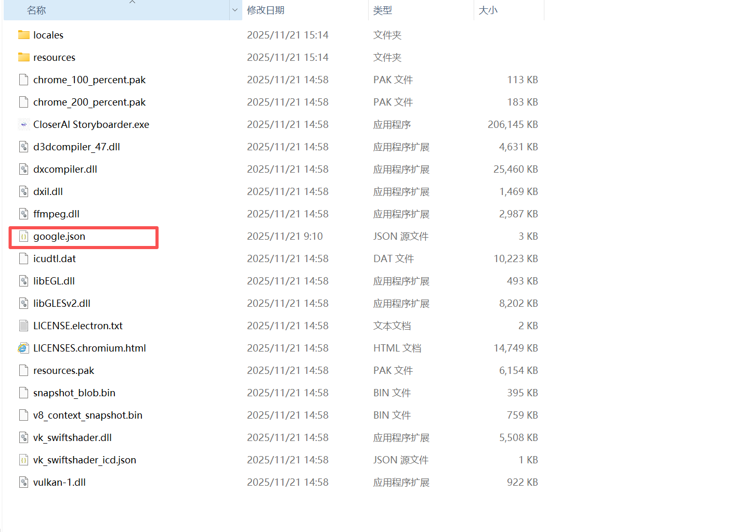Select the resources folder icon
This screenshot has height=532, width=756.
click(x=23, y=57)
